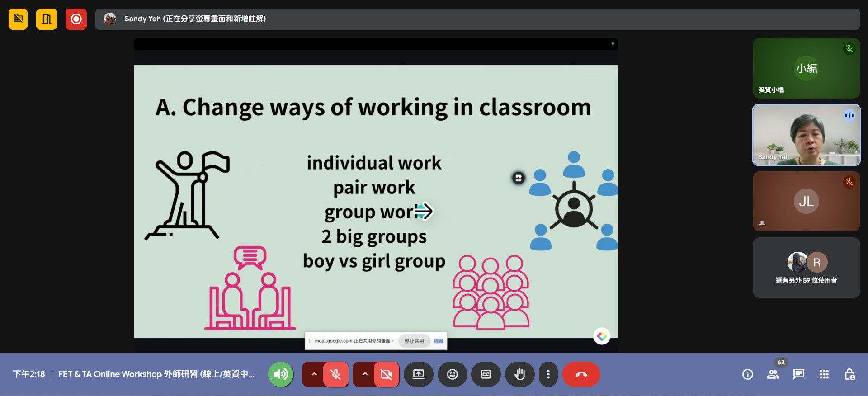The image size is (868, 396).
Task: Toggle the green speaker volume button
Action: (x=281, y=374)
